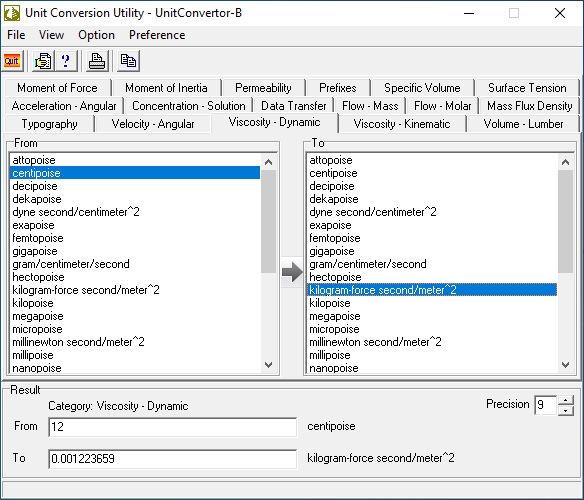
Task: Click down arrow of To list scrollbar
Action: [x=565, y=364]
